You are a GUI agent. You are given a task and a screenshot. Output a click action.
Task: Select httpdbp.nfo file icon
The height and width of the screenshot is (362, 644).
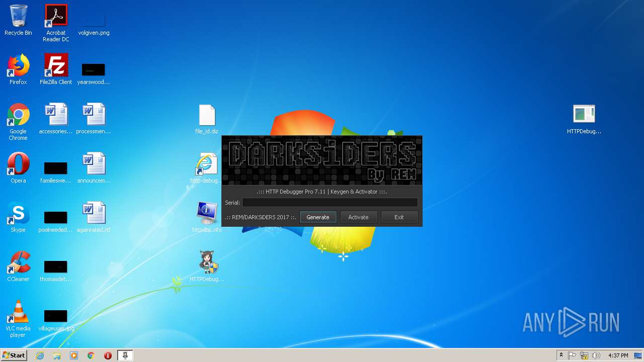pos(207,218)
